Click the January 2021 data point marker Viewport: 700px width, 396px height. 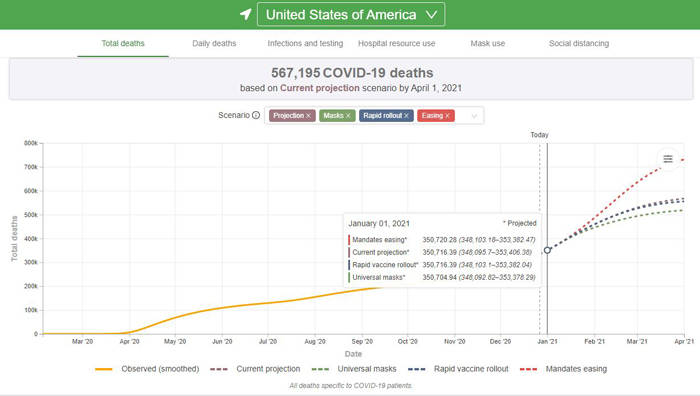click(547, 250)
